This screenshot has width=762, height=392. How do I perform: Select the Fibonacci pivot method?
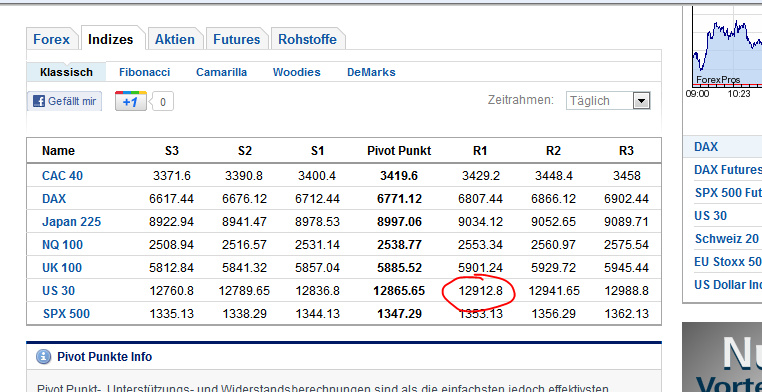coord(144,72)
